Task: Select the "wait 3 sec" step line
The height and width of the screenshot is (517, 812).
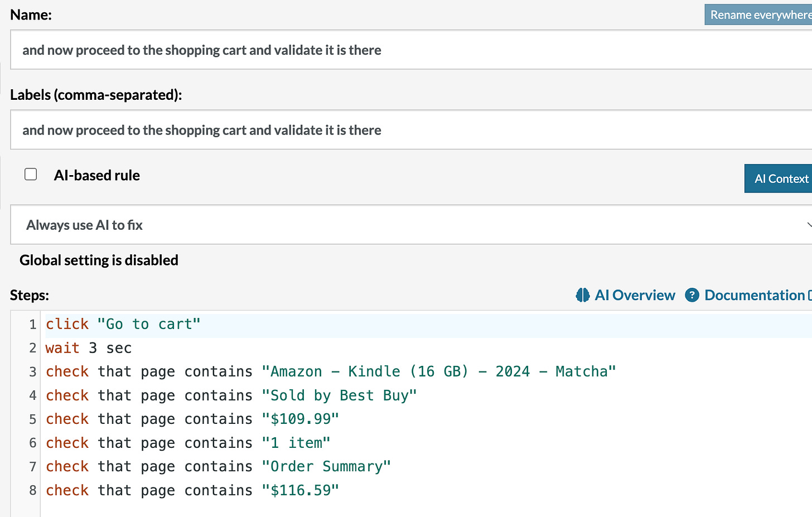Action: 89,348
